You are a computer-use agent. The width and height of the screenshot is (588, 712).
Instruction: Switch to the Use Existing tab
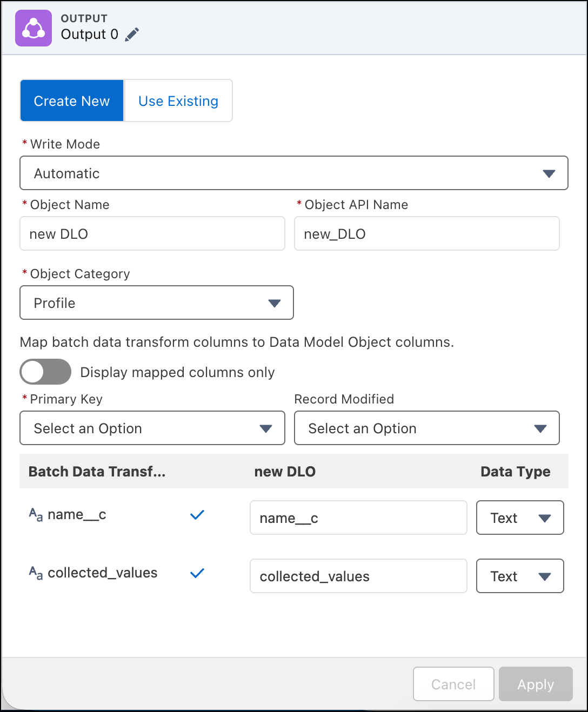tap(178, 100)
